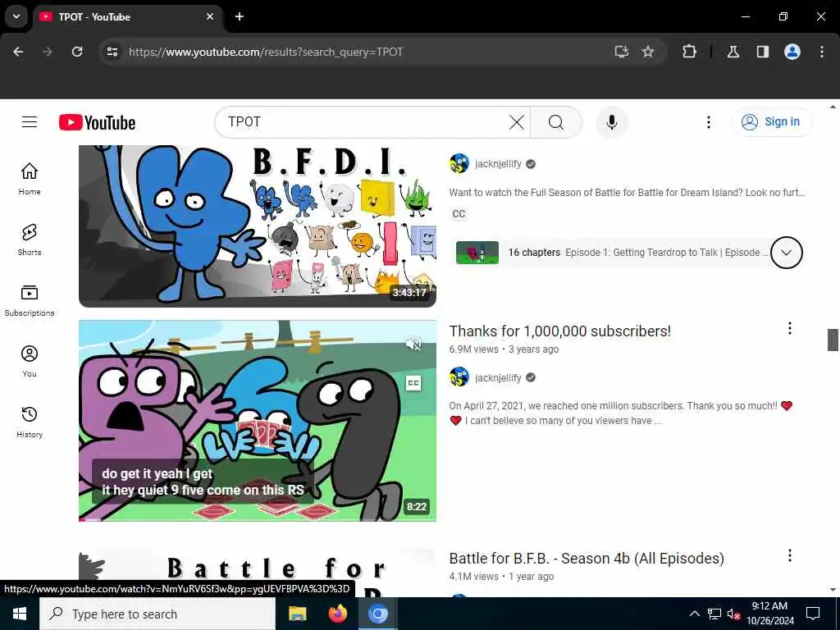Open taskbar clock showing 9:12 AM
Viewport: 840px width, 630px height.
pyautogui.click(x=769, y=614)
